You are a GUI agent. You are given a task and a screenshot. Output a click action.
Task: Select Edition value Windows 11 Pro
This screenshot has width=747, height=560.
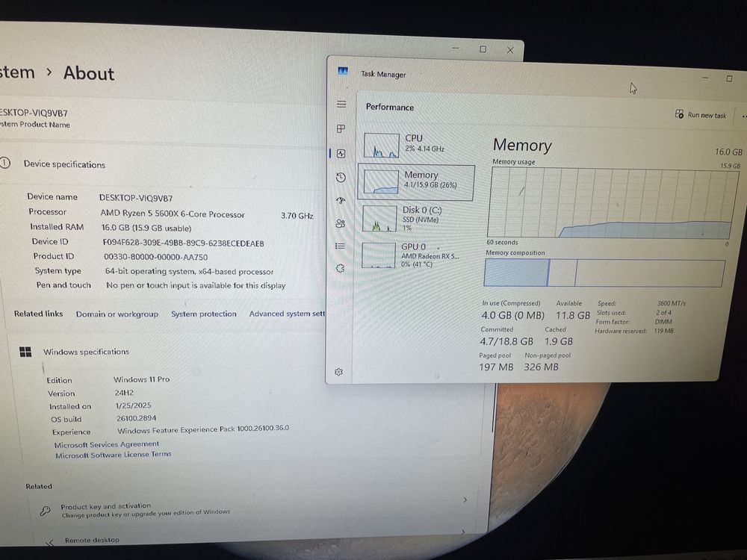click(x=141, y=379)
